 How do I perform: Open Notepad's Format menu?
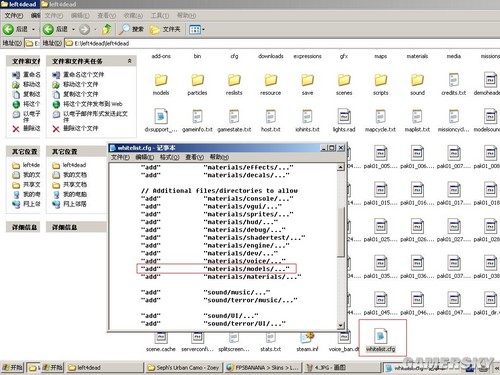coord(169,157)
